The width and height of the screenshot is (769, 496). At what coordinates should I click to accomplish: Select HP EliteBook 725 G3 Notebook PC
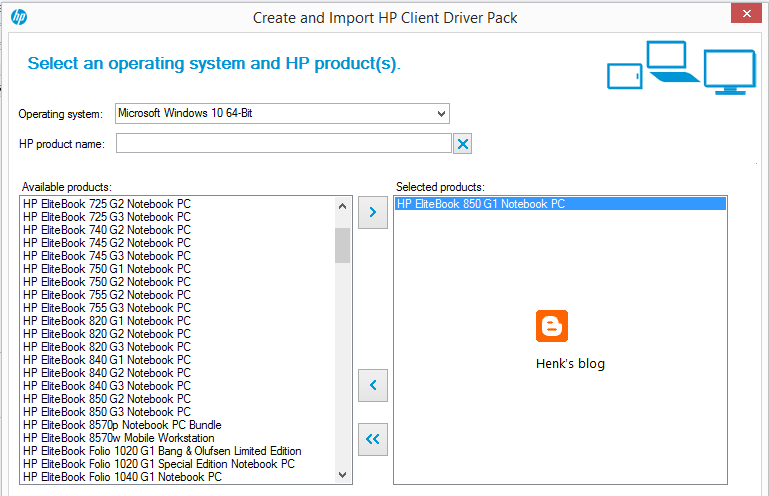(x=107, y=217)
